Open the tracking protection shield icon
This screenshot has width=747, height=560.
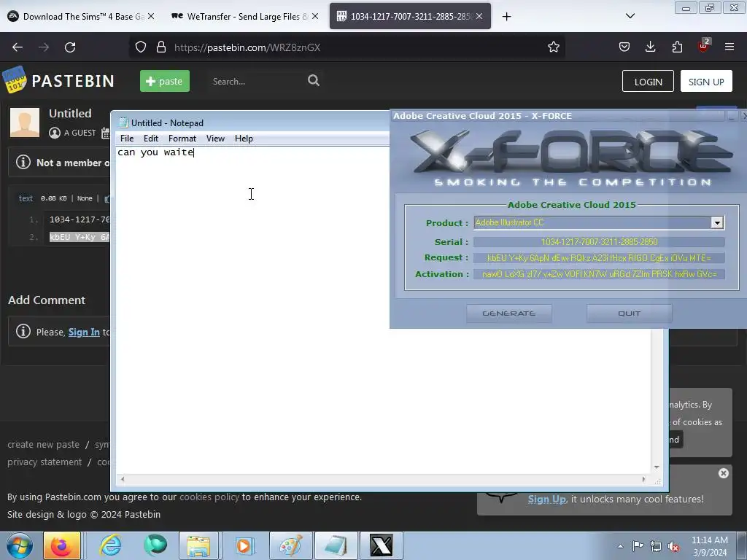[x=141, y=47]
